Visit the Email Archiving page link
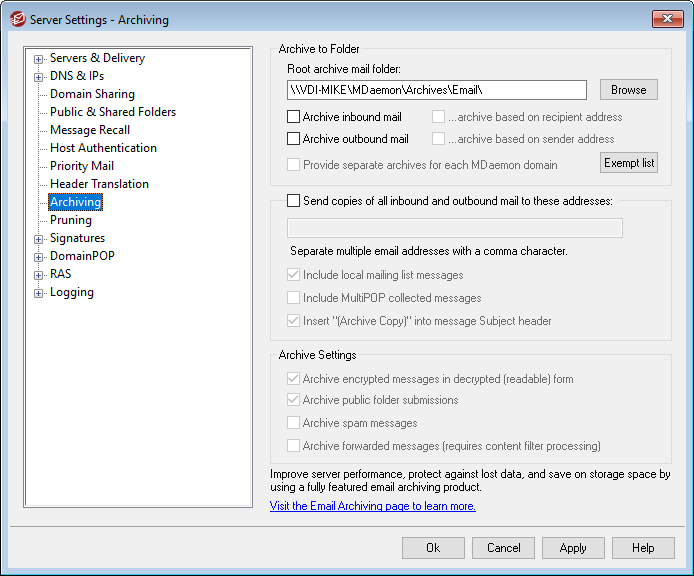The image size is (694, 576). click(x=373, y=506)
